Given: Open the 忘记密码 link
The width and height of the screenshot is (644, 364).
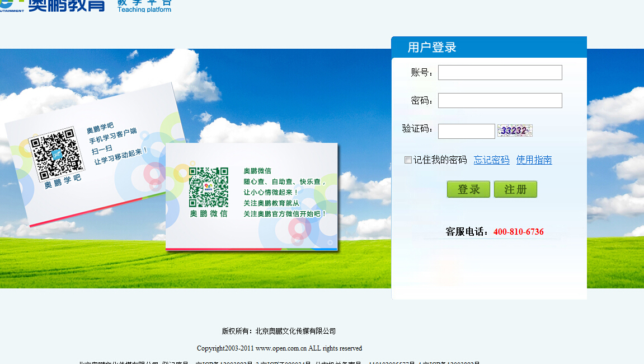Looking at the screenshot, I should (x=491, y=160).
